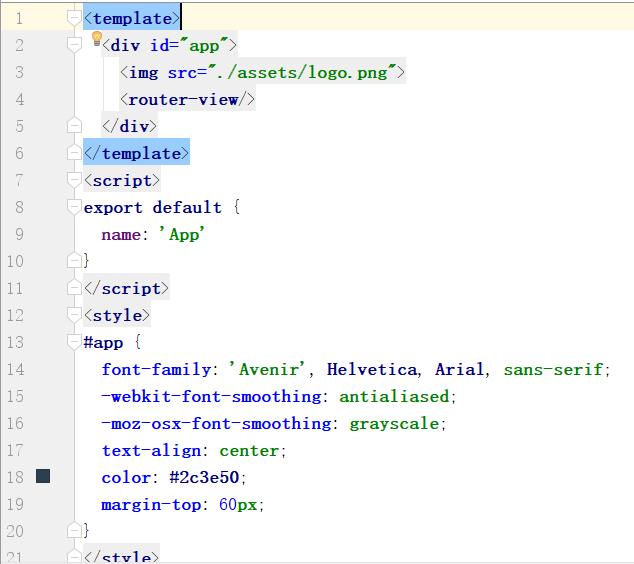The image size is (634, 564).
Task: Click fold end marker at brace on line 10
Action: tap(74, 261)
